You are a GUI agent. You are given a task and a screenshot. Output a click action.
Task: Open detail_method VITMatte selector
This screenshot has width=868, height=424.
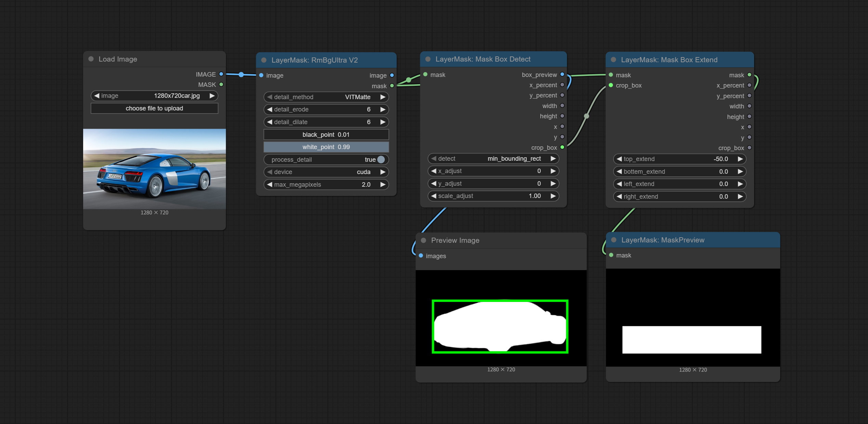tap(326, 97)
